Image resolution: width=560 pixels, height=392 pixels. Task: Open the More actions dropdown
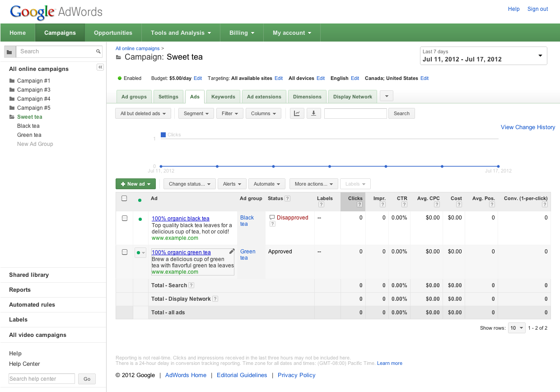[314, 184]
